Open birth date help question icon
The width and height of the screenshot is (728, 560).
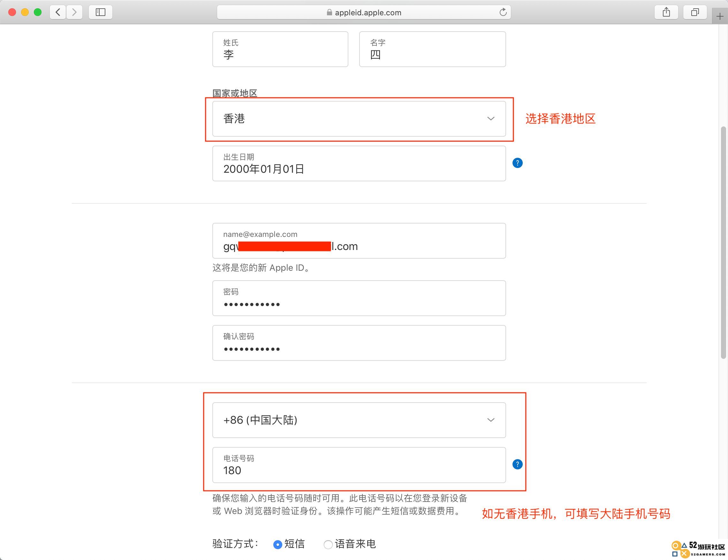coord(517,163)
